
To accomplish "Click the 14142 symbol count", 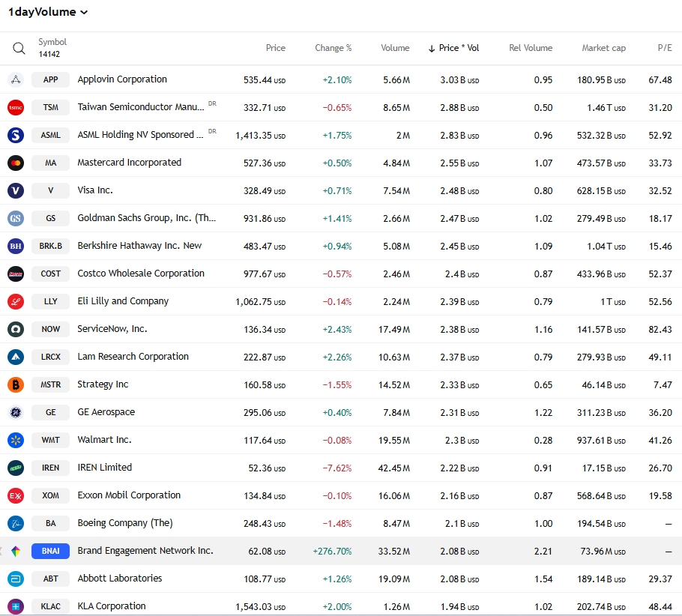I will pyautogui.click(x=49, y=55).
